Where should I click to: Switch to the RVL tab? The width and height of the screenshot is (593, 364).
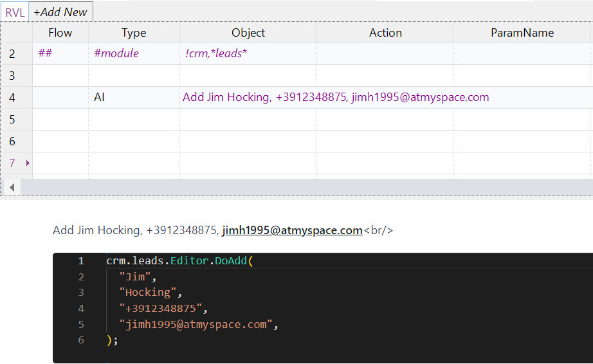[x=14, y=12]
